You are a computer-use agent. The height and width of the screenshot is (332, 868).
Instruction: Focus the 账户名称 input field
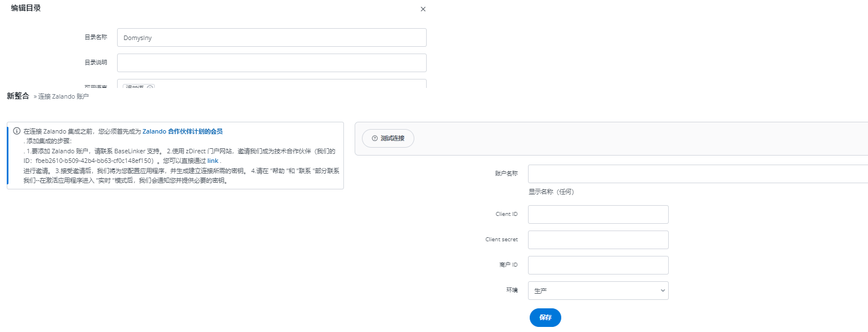698,174
